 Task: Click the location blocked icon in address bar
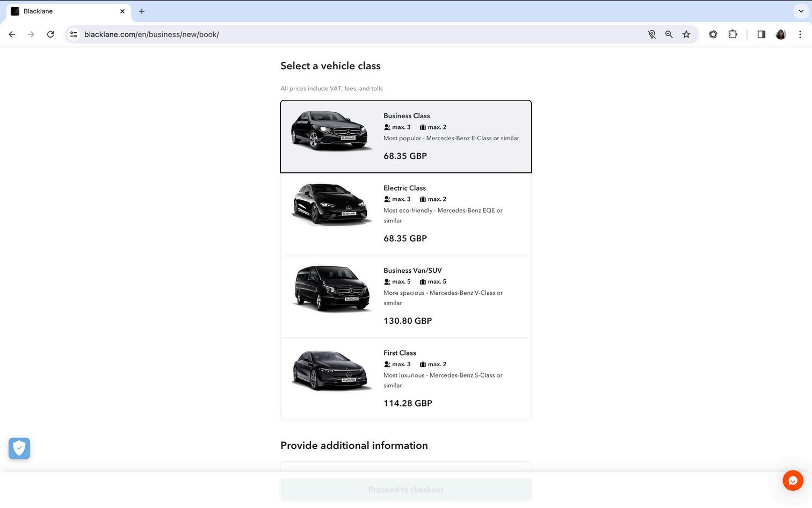click(x=651, y=34)
